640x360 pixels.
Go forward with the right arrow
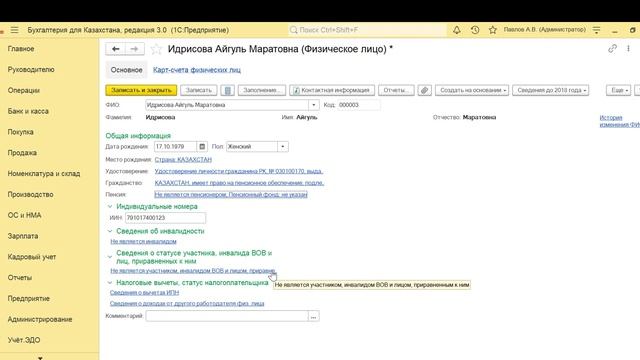click(134, 49)
